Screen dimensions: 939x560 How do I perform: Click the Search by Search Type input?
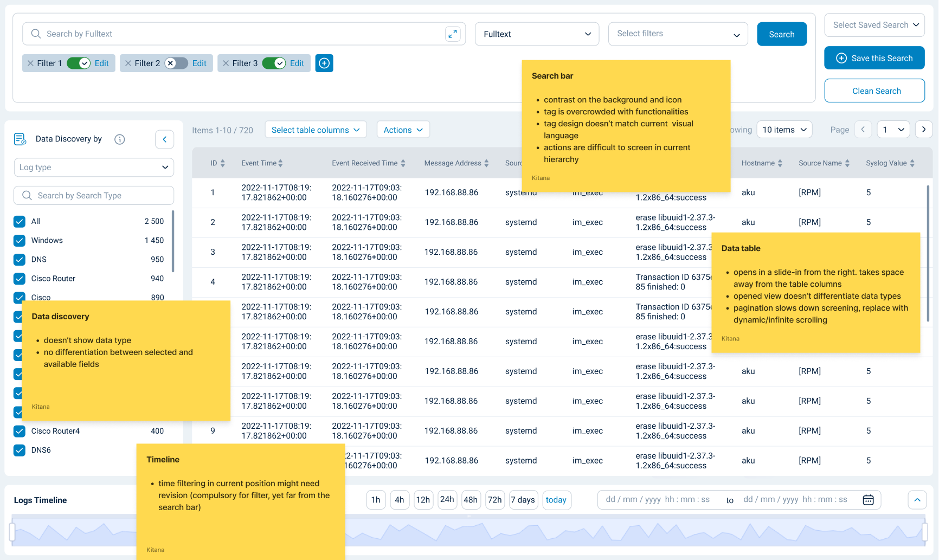[94, 195]
